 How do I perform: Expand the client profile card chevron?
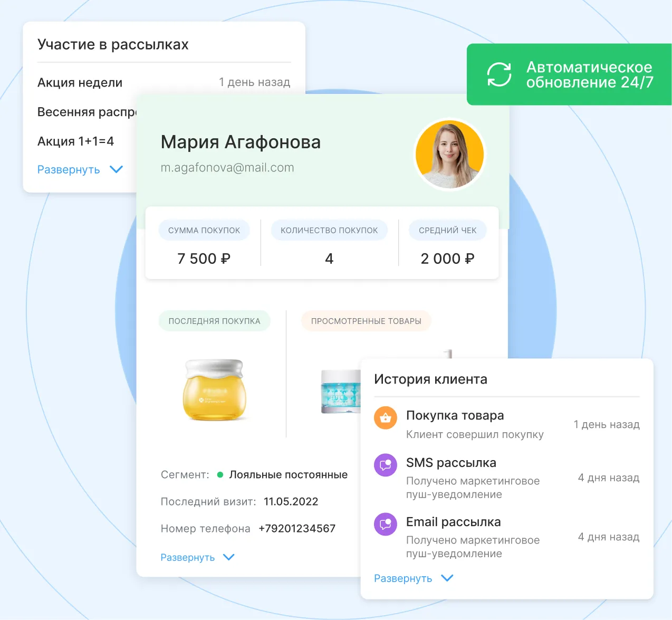(229, 557)
